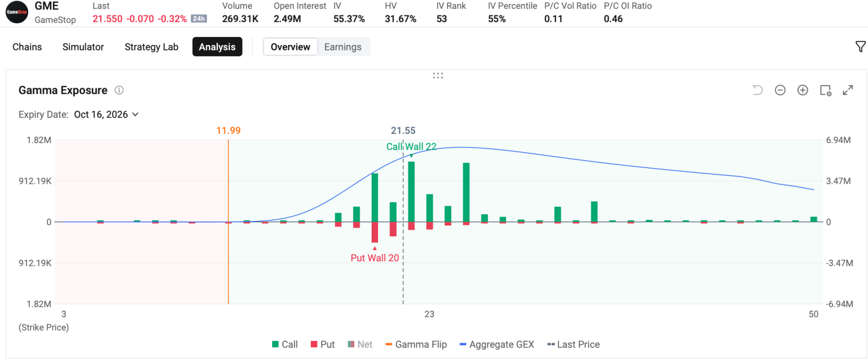Click the tall call bar at Call Wall

(x=411, y=192)
